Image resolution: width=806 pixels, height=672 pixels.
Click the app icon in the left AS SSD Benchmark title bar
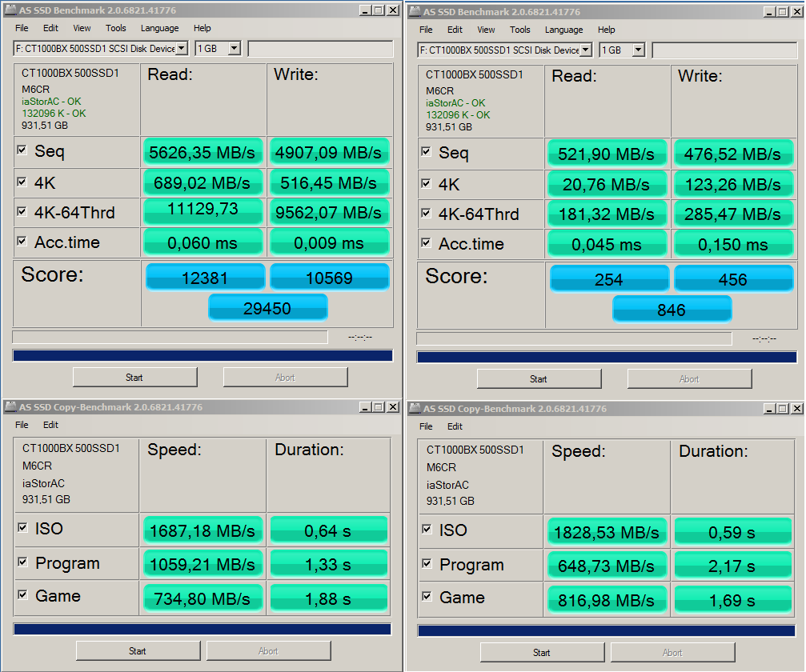10,10
